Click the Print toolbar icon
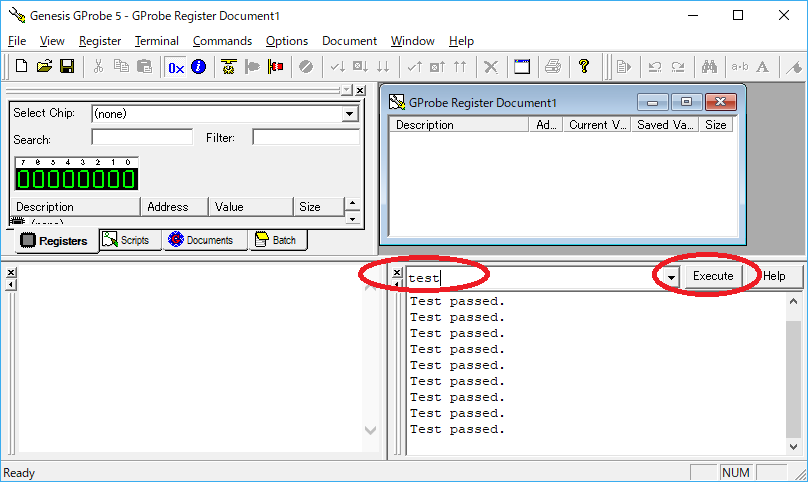Screen dimensions: 808x482 click(x=553, y=67)
